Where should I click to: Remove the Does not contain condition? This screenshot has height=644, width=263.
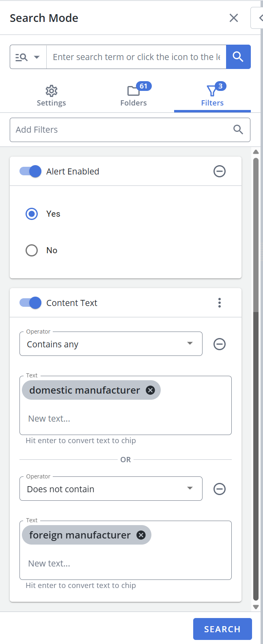(x=220, y=489)
